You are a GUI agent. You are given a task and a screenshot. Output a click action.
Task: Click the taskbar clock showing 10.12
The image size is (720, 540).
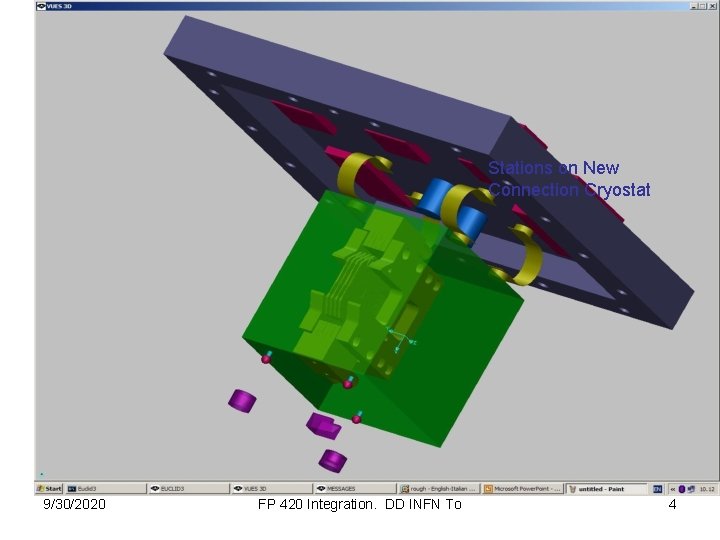coord(707,489)
